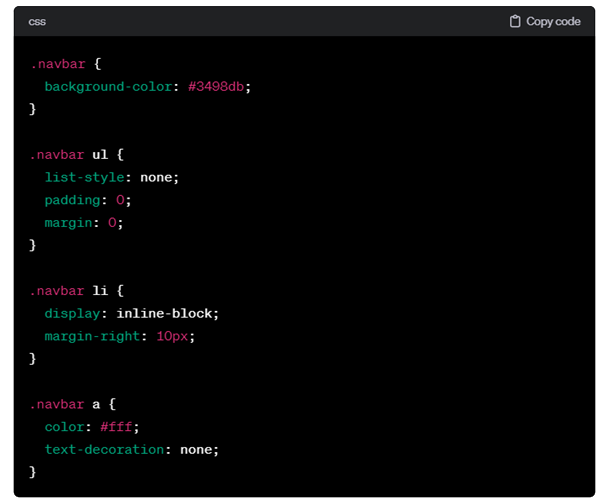Click the margin-right property name
Image resolution: width=609 pixels, height=500 pixels.
click(x=93, y=336)
